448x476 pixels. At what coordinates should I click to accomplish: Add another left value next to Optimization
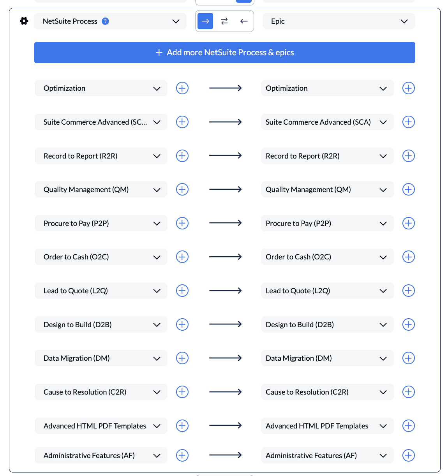coord(182,88)
